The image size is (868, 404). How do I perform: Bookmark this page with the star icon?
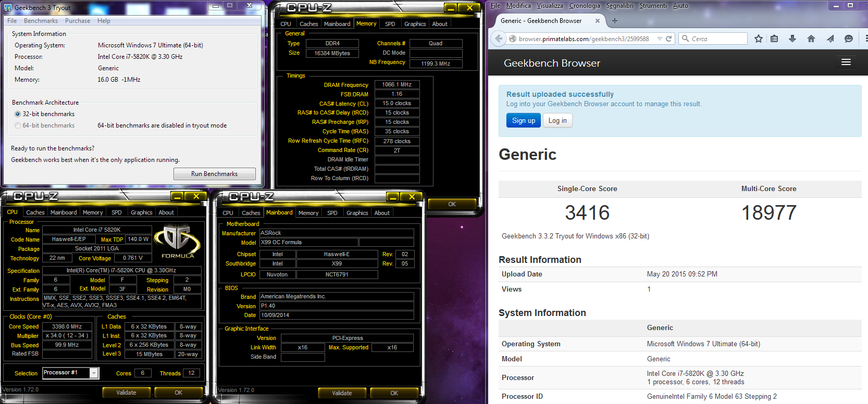tap(759, 39)
